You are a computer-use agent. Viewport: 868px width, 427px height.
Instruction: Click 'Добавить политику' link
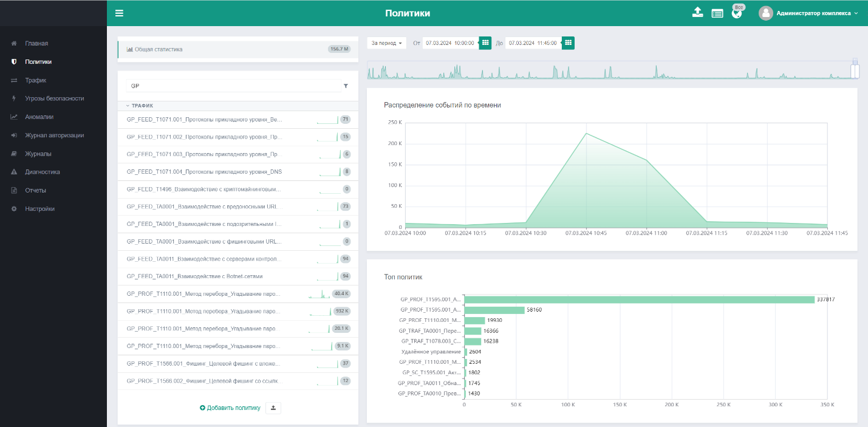[230, 408]
